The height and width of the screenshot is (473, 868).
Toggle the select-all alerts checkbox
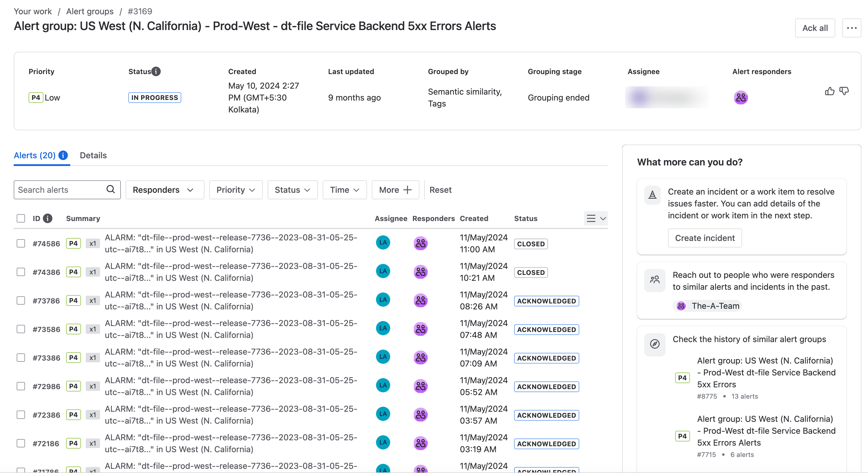pyautogui.click(x=21, y=218)
